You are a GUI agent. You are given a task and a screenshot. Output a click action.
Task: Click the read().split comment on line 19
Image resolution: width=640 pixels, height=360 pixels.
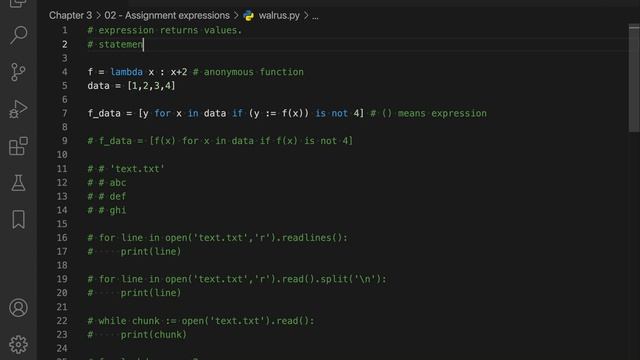[x=237, y=279]
